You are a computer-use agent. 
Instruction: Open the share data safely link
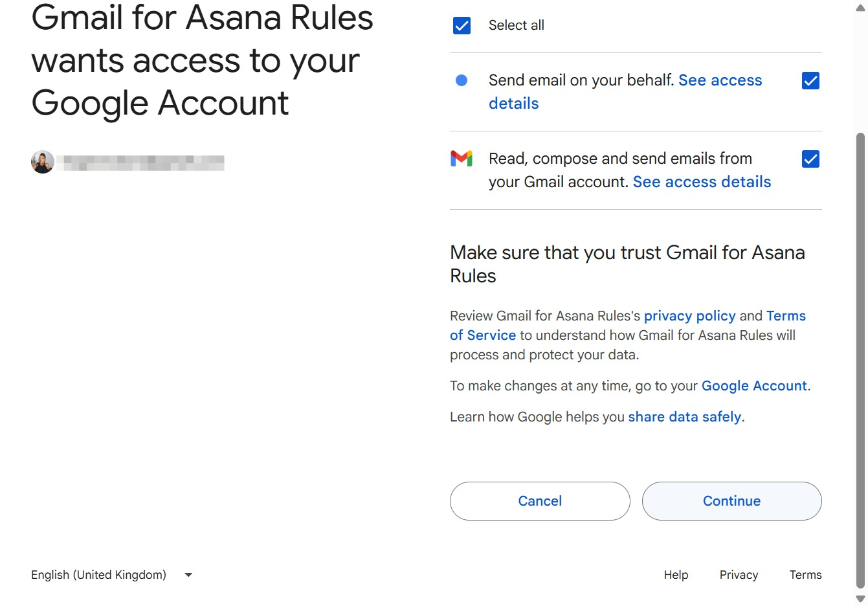click(684, 417)
